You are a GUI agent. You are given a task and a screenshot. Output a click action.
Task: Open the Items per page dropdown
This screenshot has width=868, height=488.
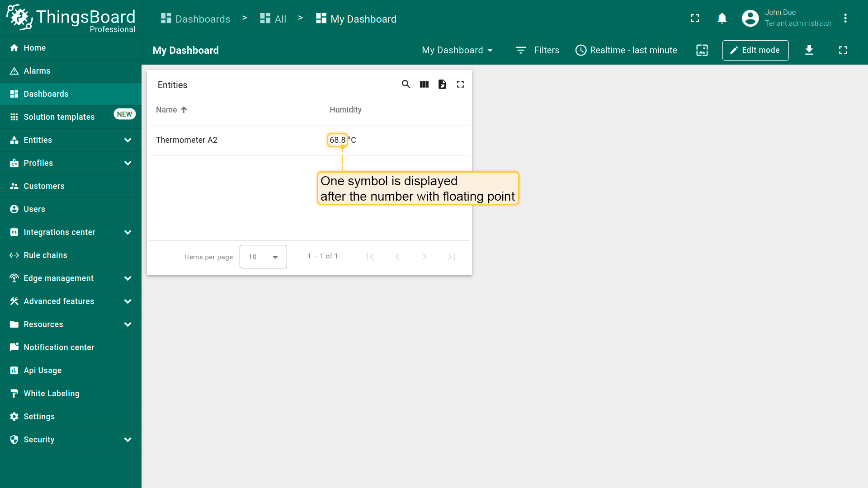(263, 257)
